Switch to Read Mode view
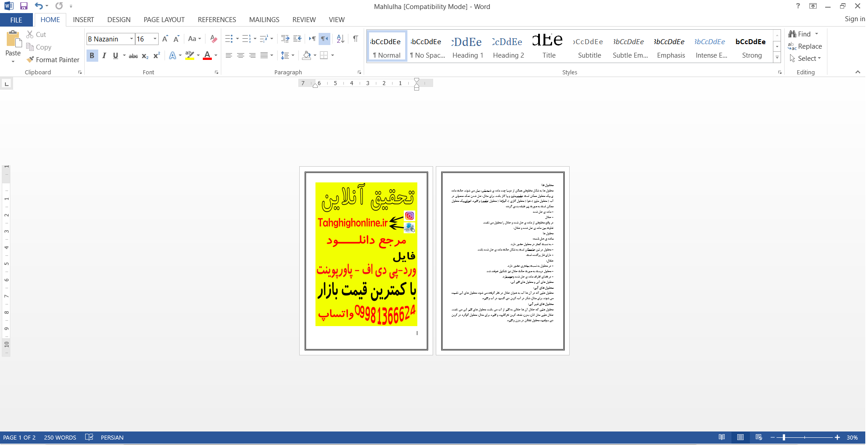Viewport: 868px width, 445px height. [722, 437]
